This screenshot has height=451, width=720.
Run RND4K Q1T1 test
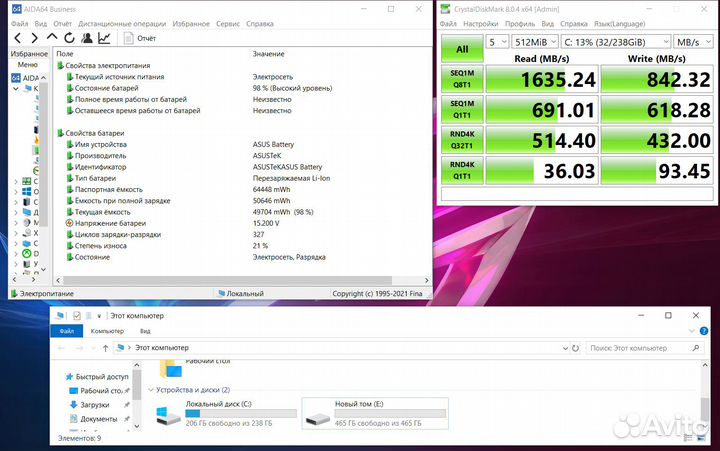tap(462, 170)
